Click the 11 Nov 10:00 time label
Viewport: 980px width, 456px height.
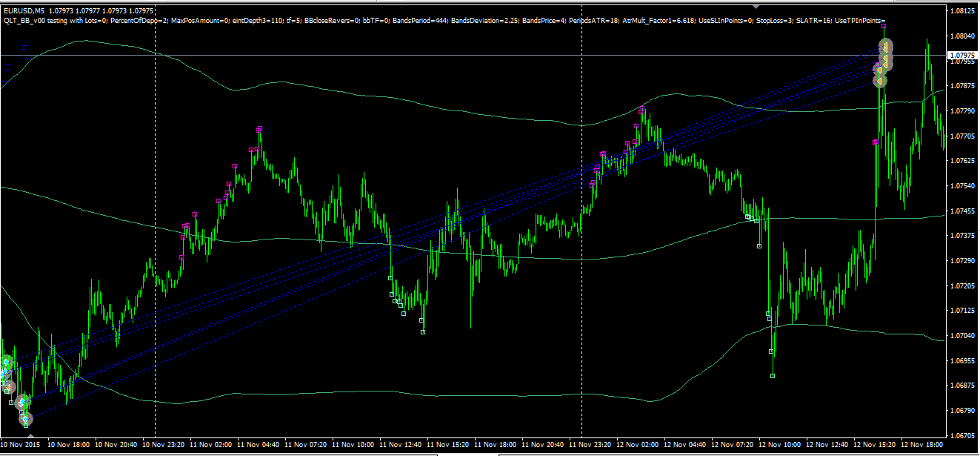pos(354,445)
